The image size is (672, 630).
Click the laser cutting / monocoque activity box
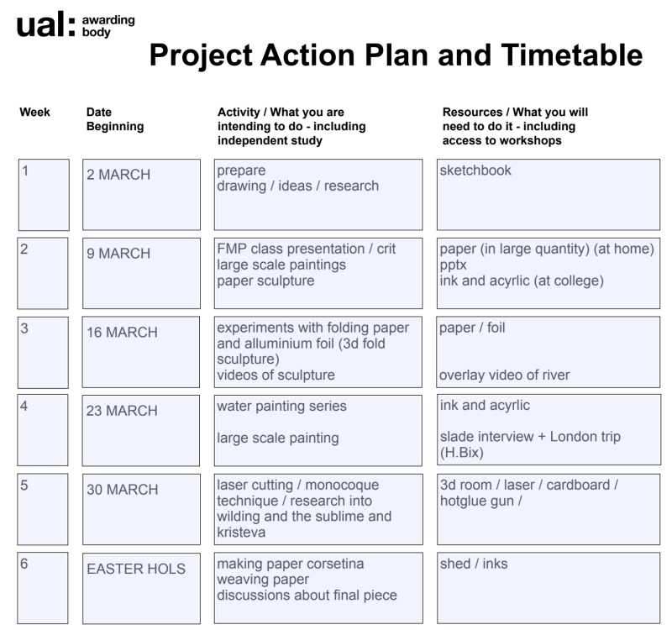pyautogui.click(x=318, y=510)
